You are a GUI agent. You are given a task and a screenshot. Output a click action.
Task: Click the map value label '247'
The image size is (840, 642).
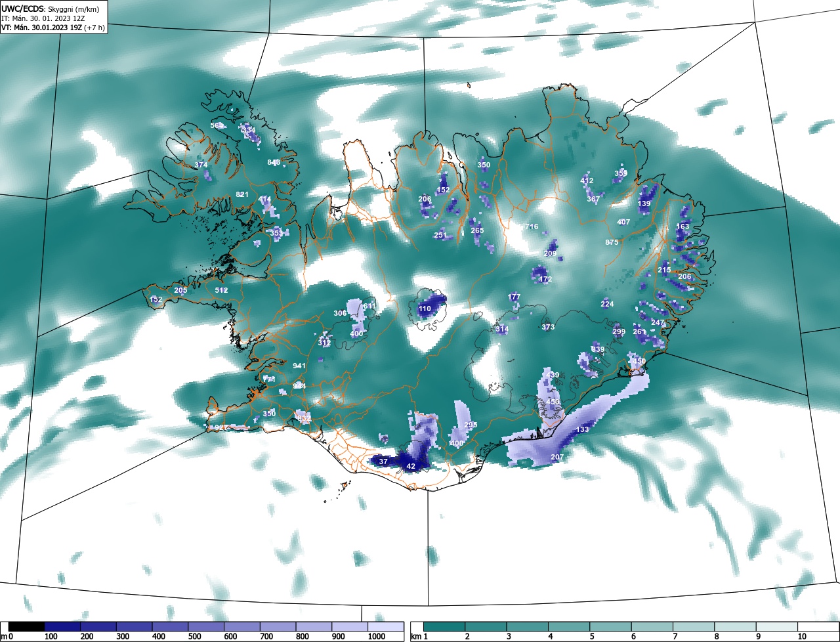[x=658, y=322]
